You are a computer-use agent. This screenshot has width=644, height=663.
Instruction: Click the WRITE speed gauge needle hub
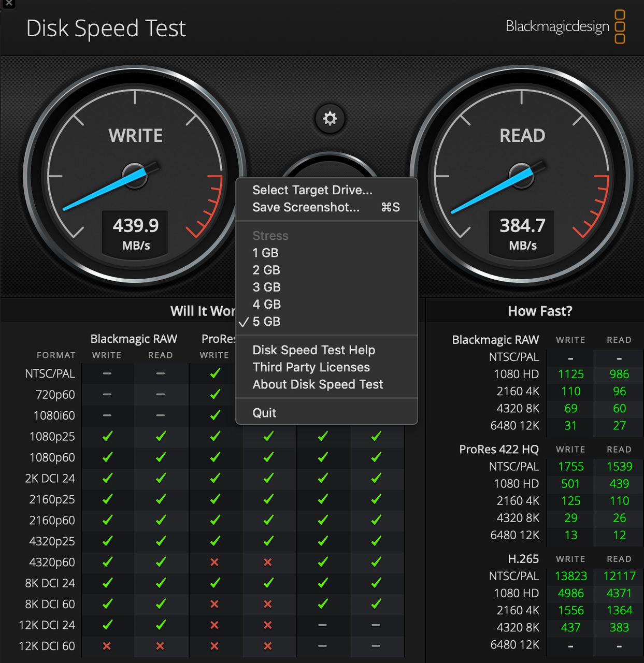pyautogui.click(x=135, y=176)
